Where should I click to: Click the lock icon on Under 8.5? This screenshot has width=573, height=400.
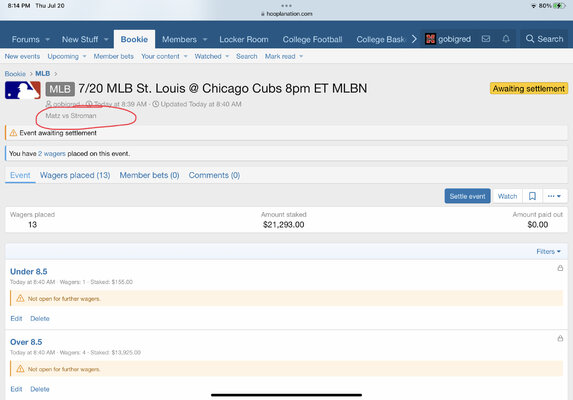pyautogui.click(x=560, y=268)
